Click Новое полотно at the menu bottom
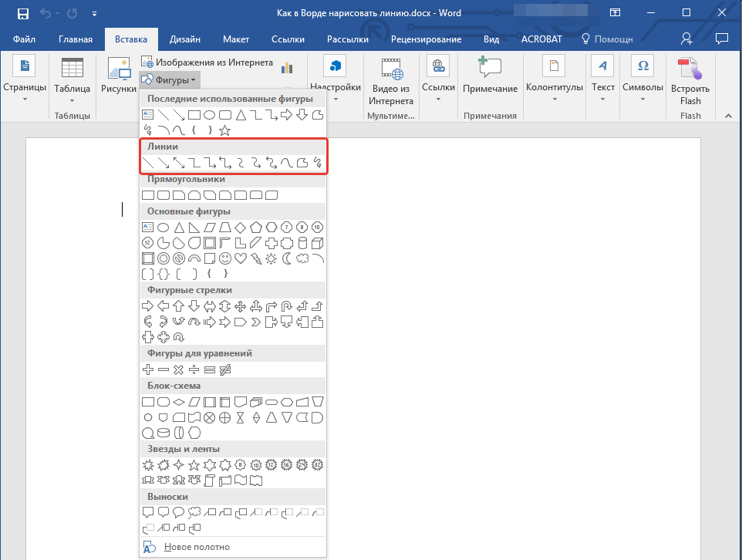742x560 pixels. (x=195, y=547)
